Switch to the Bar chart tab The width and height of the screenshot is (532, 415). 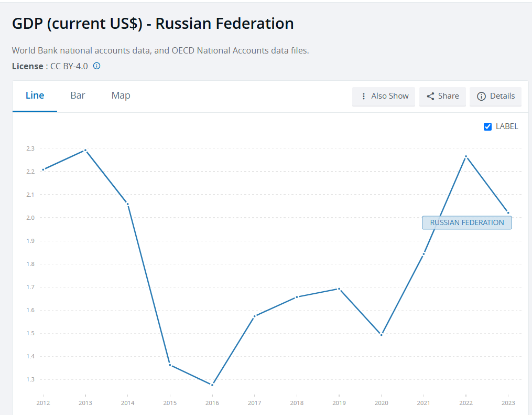click(78, 95)
